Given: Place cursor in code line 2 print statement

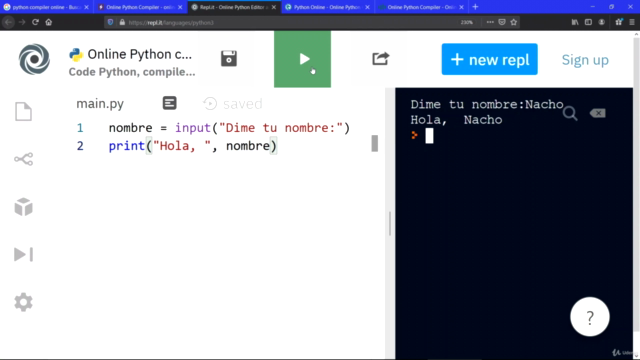Looking at the screenshot, I should [x=193, y=146].
